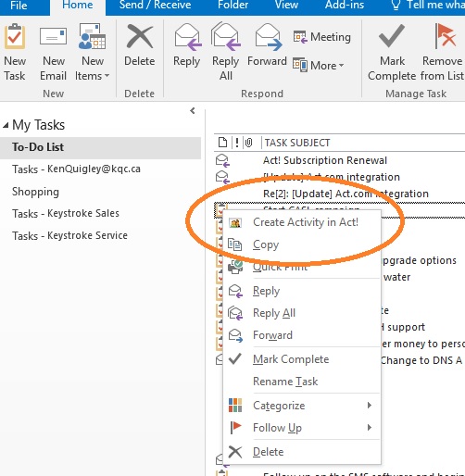Click Remove from List in ribbon
The image size is (465, 476).
click(x=442, y=53)
